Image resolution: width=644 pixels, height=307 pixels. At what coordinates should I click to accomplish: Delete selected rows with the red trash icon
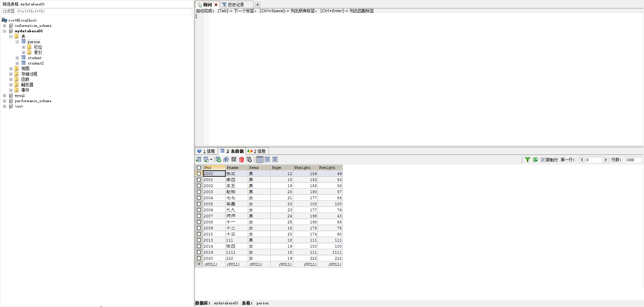tap(241, 160)
